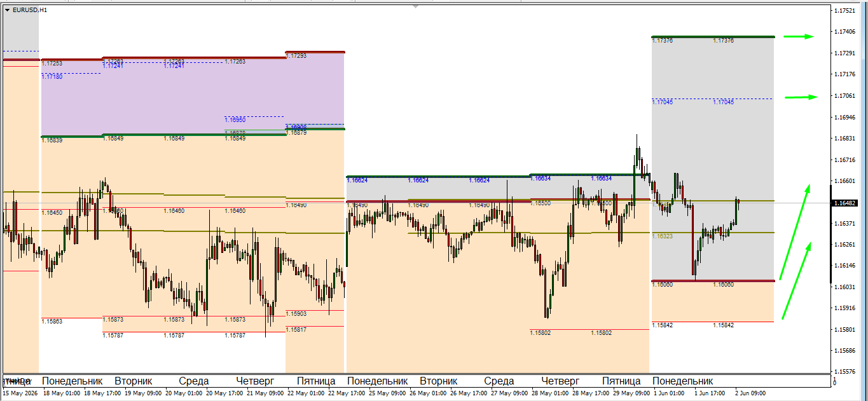Click the 1.17253 resistance level label

tap(52, 64)
